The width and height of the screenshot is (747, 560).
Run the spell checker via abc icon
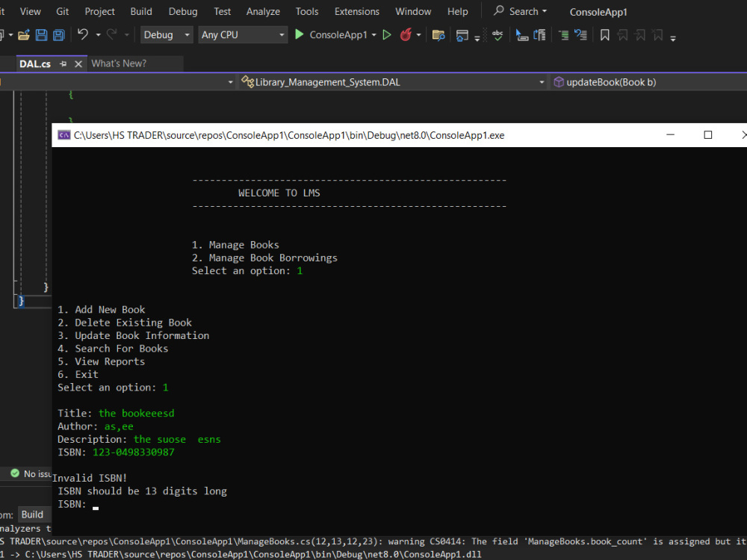point(498,34)
